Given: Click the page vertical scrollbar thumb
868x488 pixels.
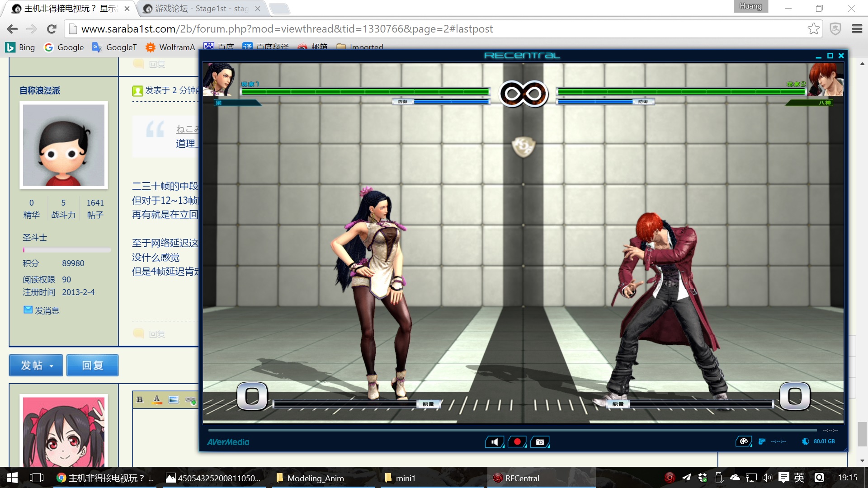Looking at the screenshot, I should 862,434.
